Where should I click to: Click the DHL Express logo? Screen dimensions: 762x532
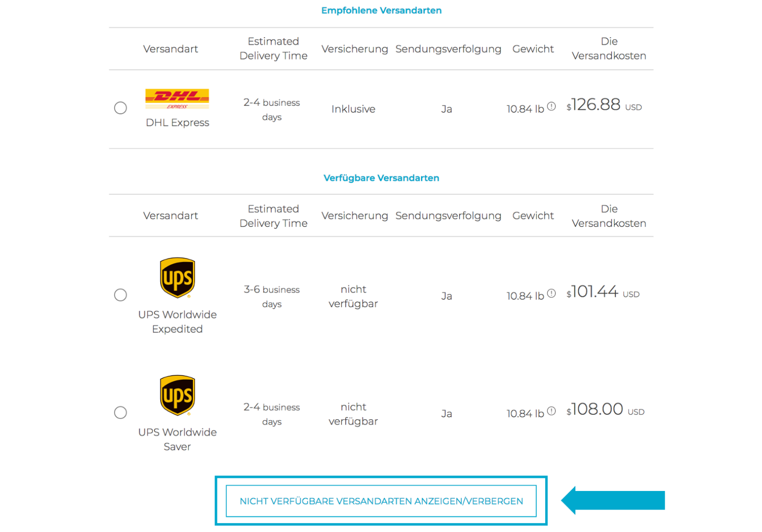click(177, 99)
